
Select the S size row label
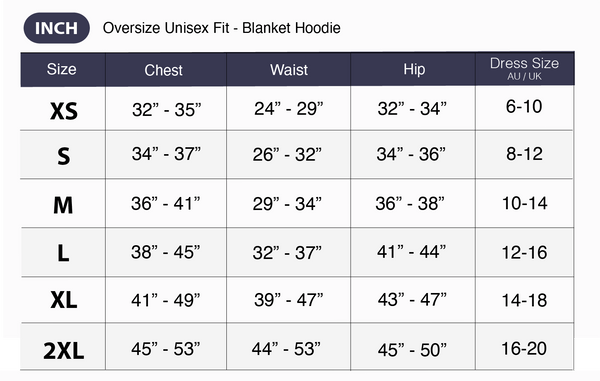[64, 156]
